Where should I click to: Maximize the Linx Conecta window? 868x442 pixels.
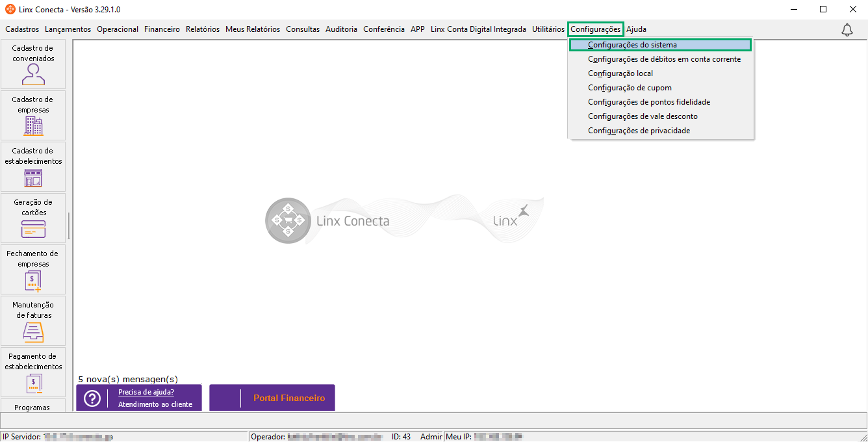click(x=823, y=9)
